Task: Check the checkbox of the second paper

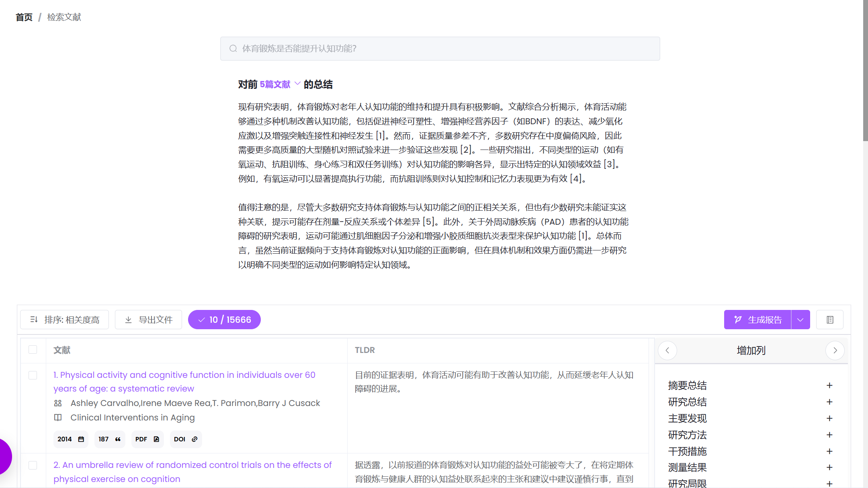Action: click(x=33, y=465)
